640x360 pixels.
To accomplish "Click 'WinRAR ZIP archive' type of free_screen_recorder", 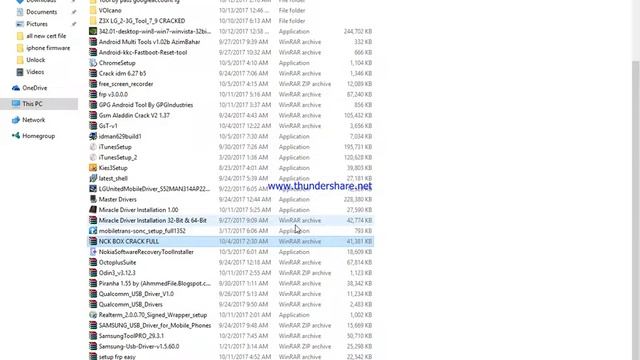I will click(305, 84).
